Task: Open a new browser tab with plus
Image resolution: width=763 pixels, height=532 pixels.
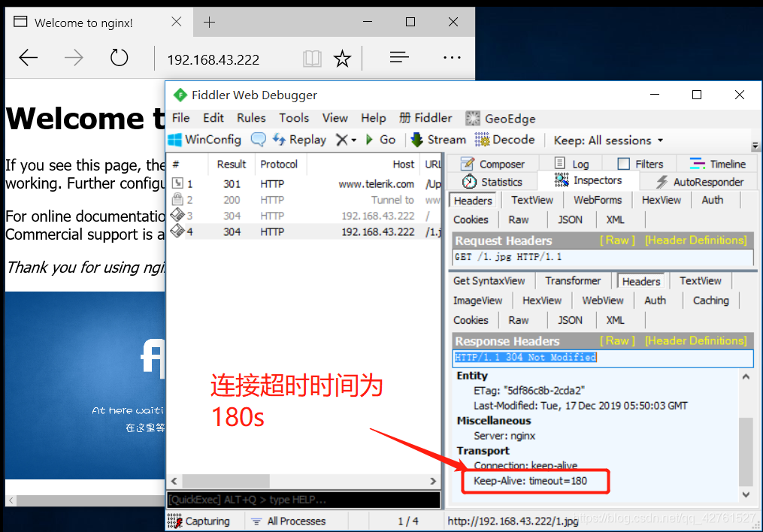Action: (x=209, y=23)
